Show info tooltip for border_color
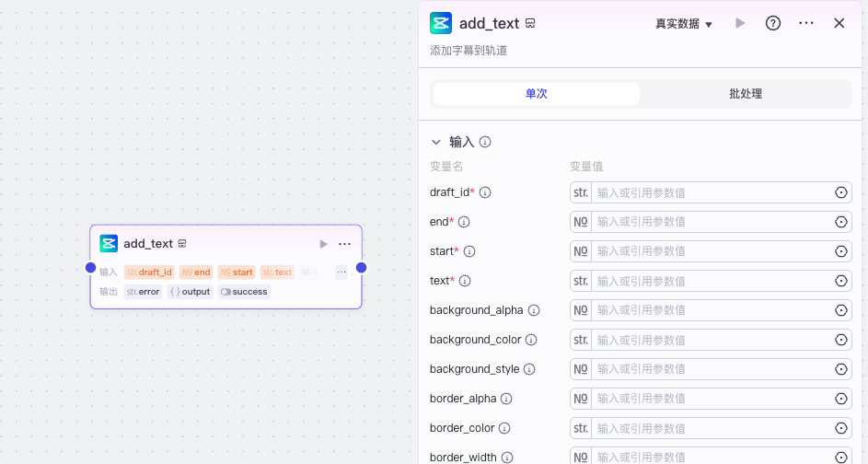The width and height of the screenshot is (868, 464). pos(504,428)
